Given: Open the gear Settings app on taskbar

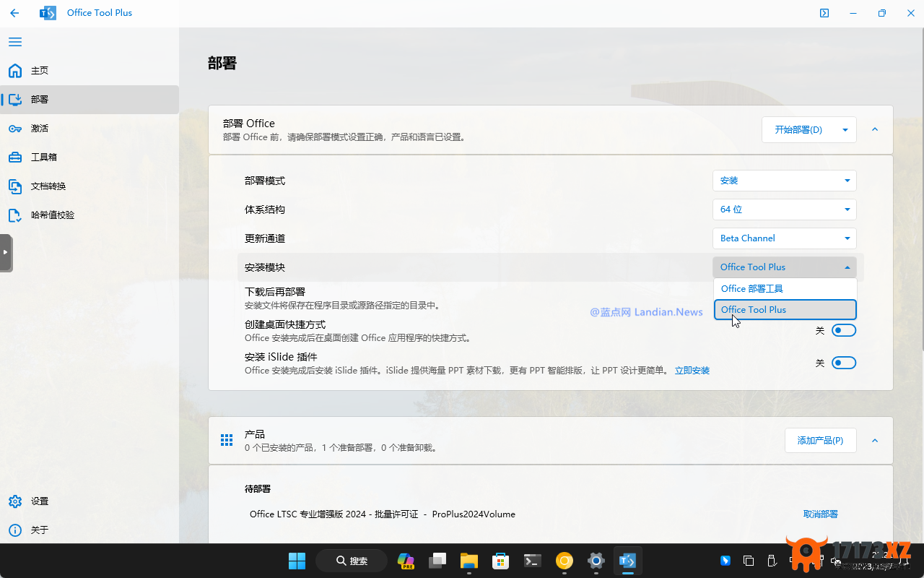Looking at the screenshot, I should 596,561.
